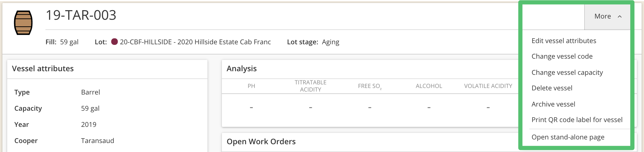The width and height of the screenshot is (644, 152).
Task: Open the 20-CBF-HILLSIDE lot link
Action: tap(195, 42)
